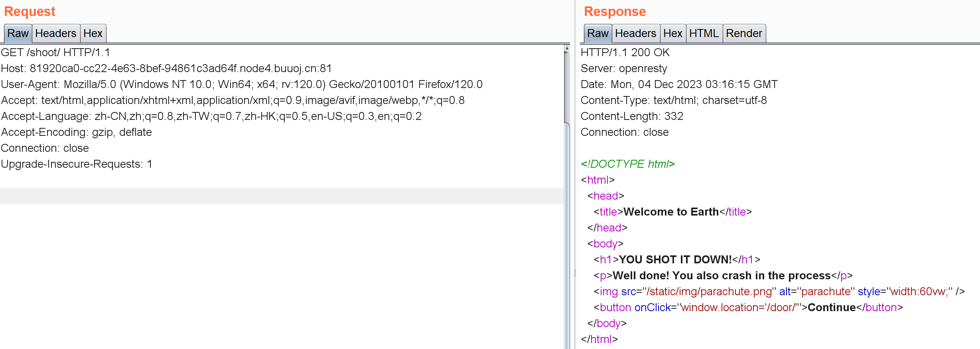
Task: Switch to the Hex tab in Response panel
Action: coord(673,33)
